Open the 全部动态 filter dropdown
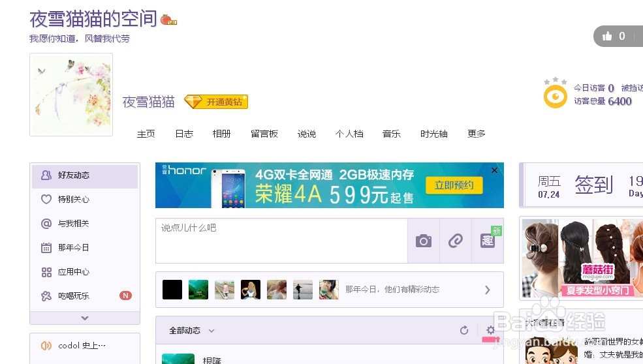 pos(191,330)
